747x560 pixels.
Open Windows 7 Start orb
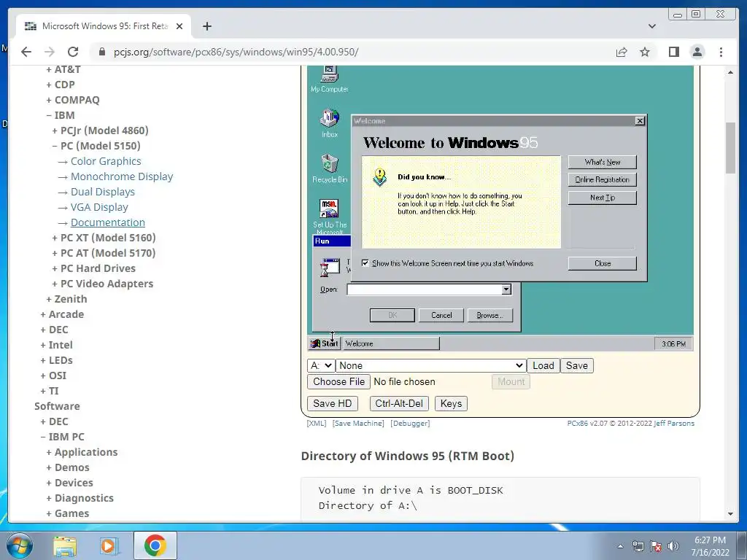click(x=20, y=545)
